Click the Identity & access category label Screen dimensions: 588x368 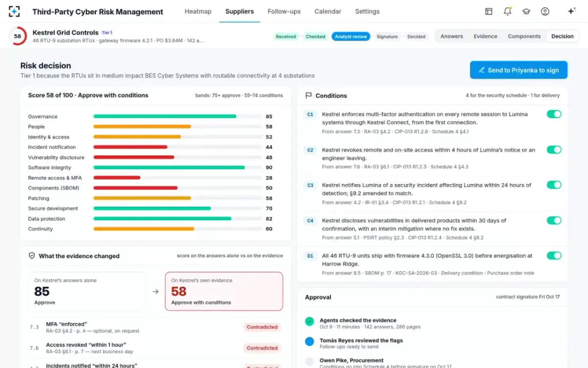(49, 137)
